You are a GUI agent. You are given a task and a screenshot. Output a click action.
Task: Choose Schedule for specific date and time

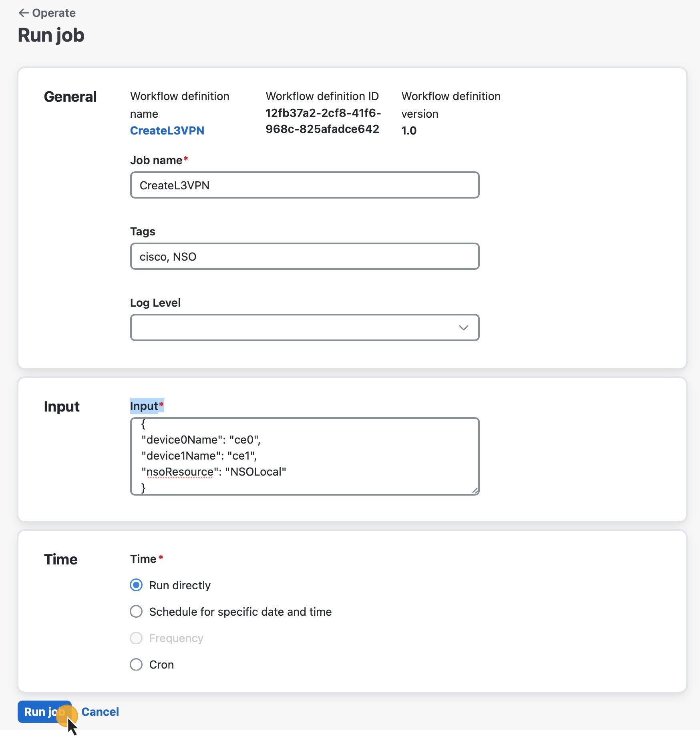136,611
